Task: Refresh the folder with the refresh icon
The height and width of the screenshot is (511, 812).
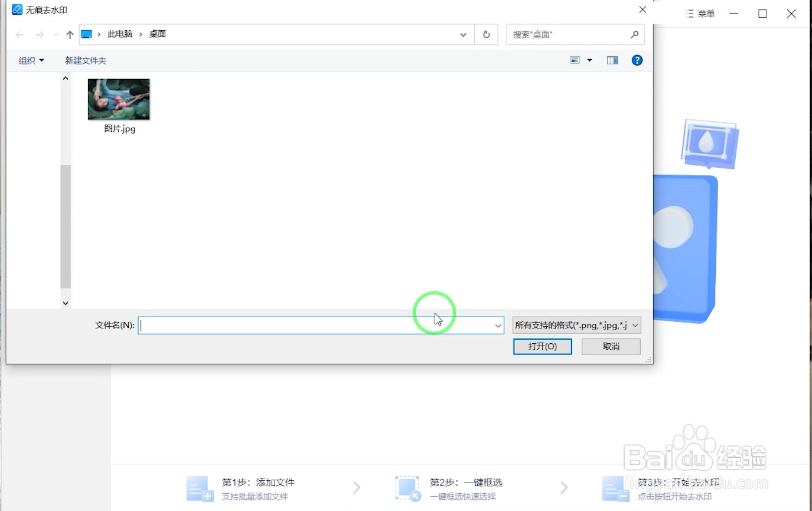Action: pyautogui.click(x=486, y=34)
